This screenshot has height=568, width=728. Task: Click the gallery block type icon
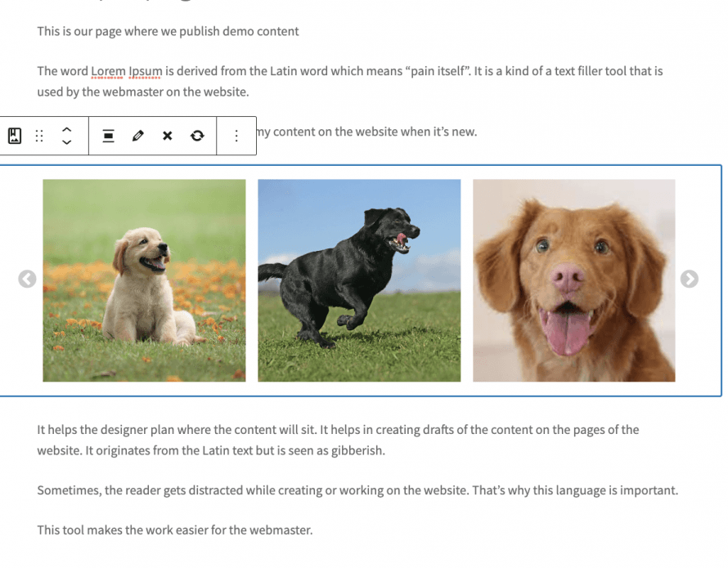point(15,136)
